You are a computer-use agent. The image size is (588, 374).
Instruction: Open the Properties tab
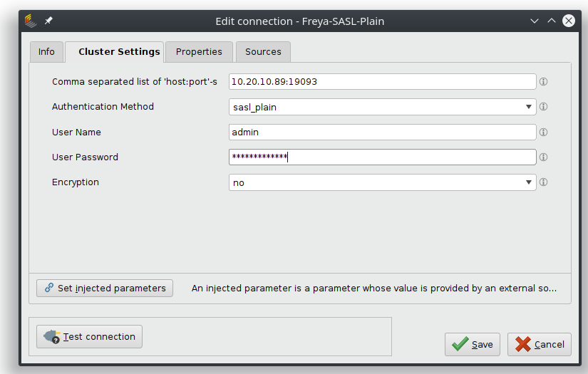(199, 52)
